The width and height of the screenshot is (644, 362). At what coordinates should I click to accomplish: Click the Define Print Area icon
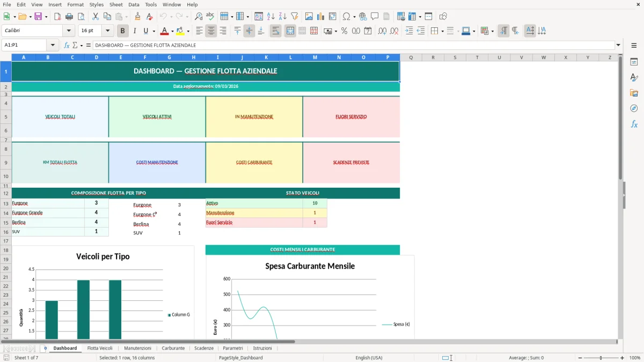401,17
